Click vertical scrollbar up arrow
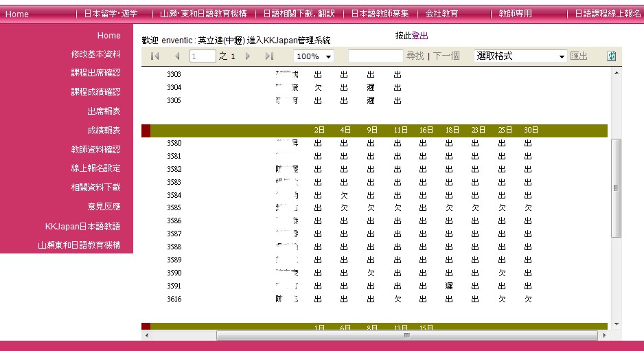Screen dimensions: 644x351 click(617, 73)
